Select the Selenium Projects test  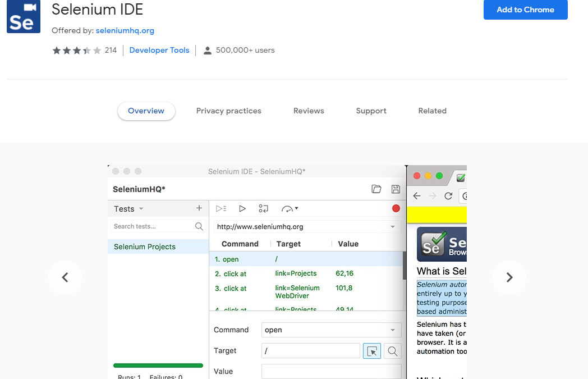(x=158, y=246)
